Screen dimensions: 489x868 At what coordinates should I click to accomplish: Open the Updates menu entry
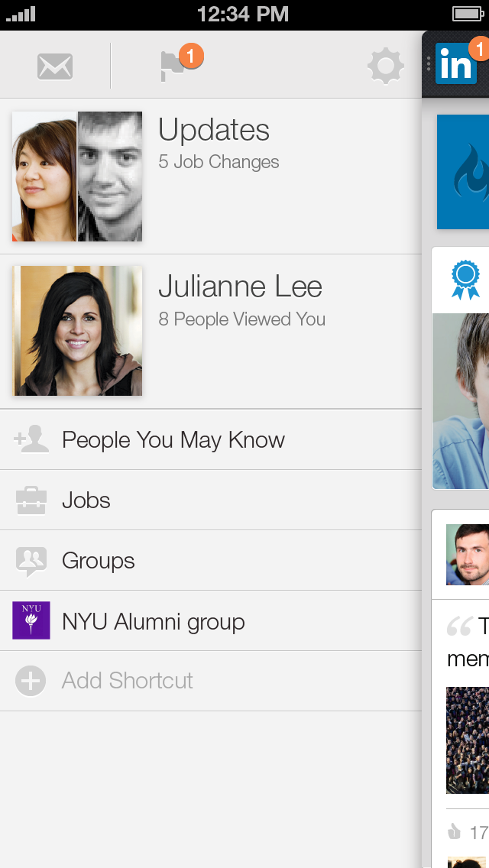pos(214,131)
